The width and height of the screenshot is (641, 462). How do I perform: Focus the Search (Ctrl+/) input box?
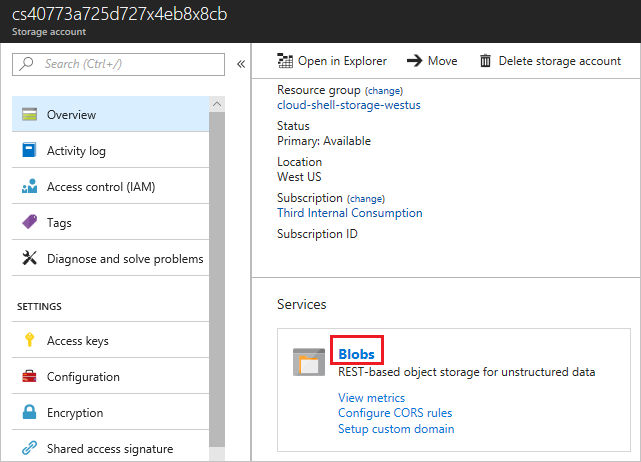[118, 64]
